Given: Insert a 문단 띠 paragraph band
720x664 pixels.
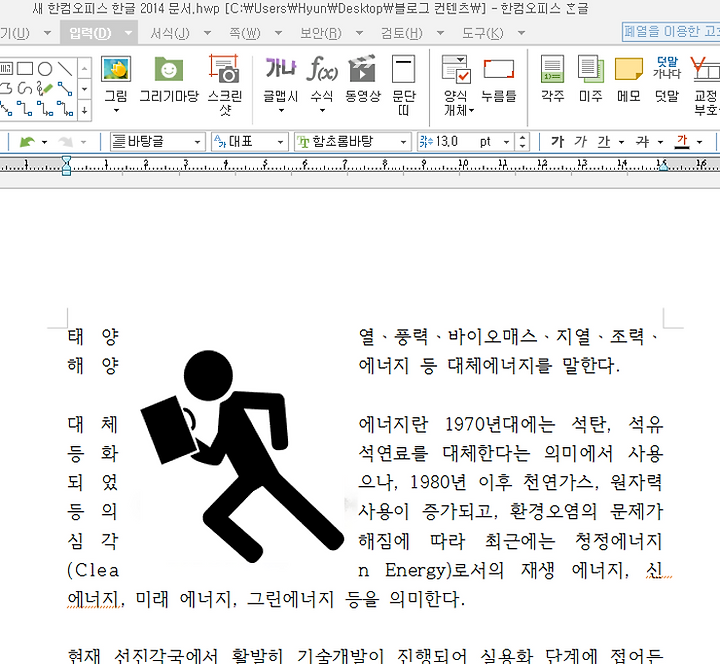Looking at the screenshot, I should pos(404,85).
